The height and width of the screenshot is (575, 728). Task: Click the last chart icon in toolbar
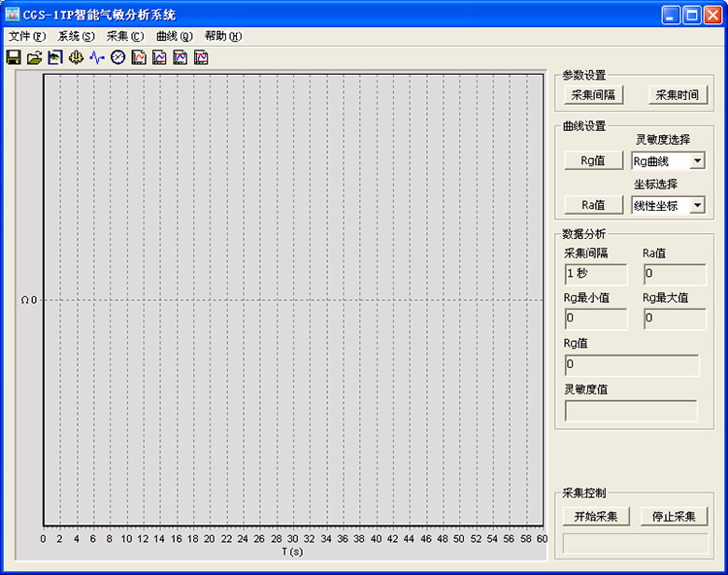201,57
